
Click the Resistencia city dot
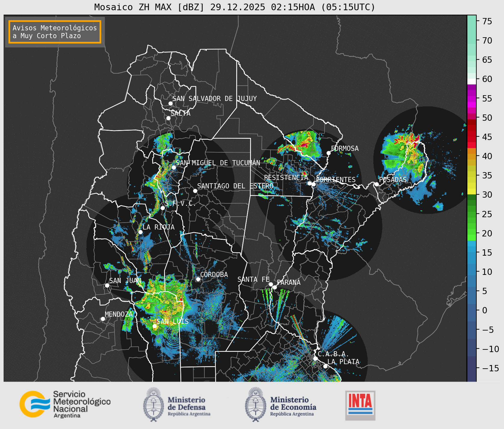[310, 183]
